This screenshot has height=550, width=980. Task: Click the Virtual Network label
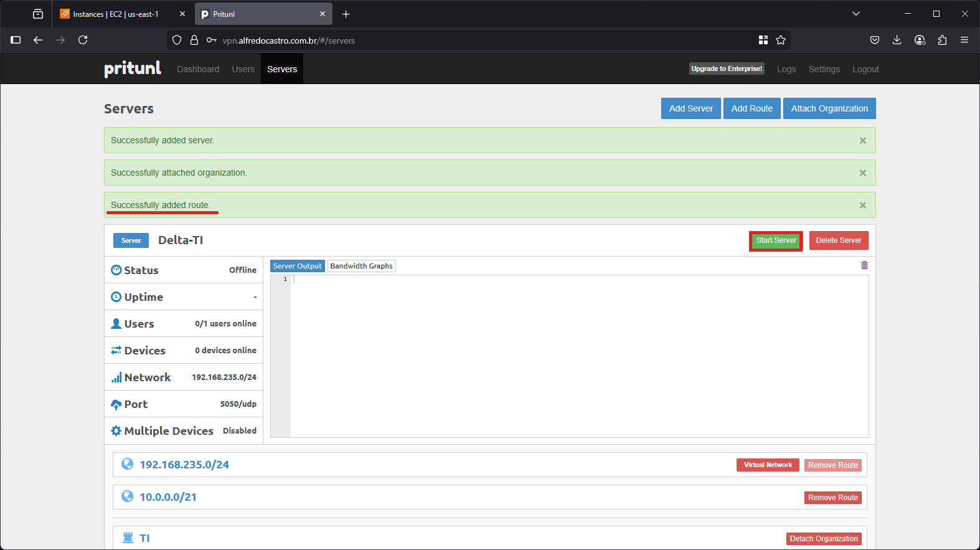768,465
